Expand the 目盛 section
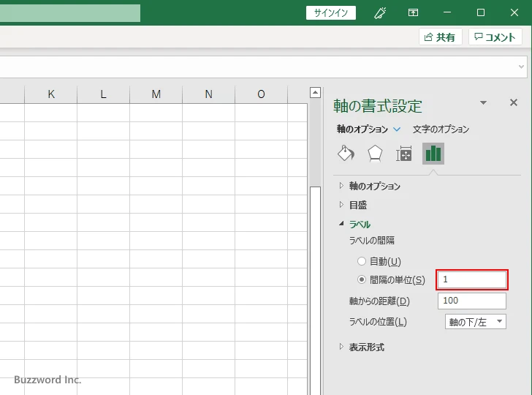Image resolution: width=532 pixels, height=395 pixels. click(342, 205)
